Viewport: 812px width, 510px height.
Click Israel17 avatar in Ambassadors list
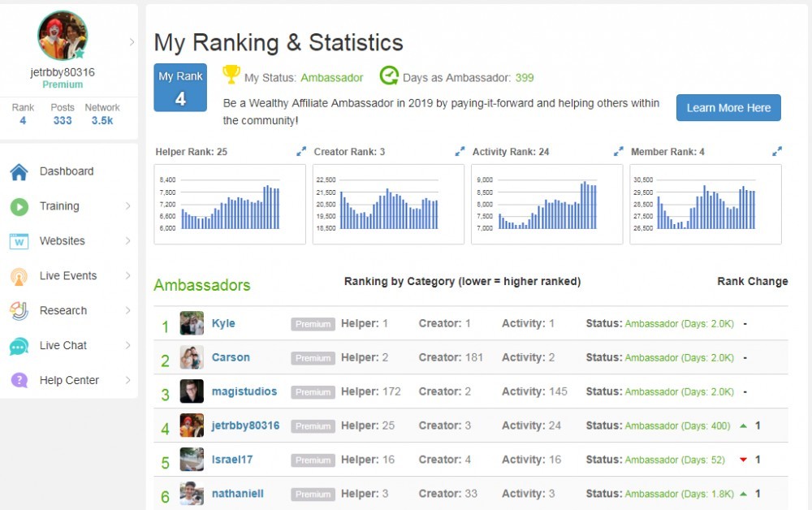tap(192, 460)
